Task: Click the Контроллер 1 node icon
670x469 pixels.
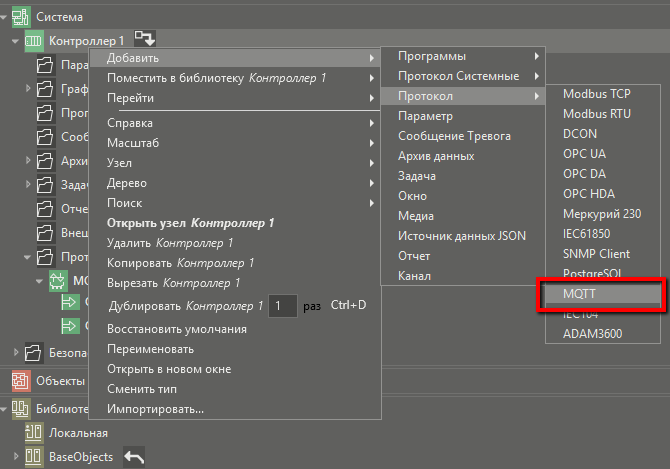Action: [x=34, y=41]
